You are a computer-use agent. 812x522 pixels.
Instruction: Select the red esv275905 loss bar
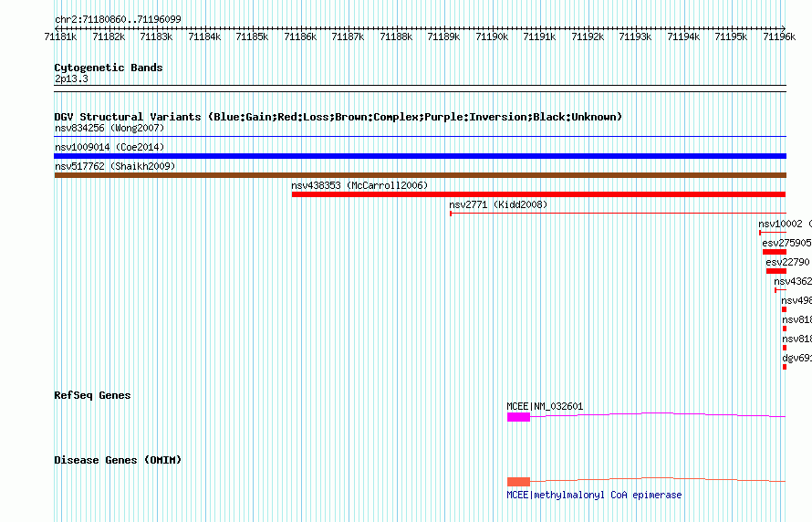[x=775, y=252]
